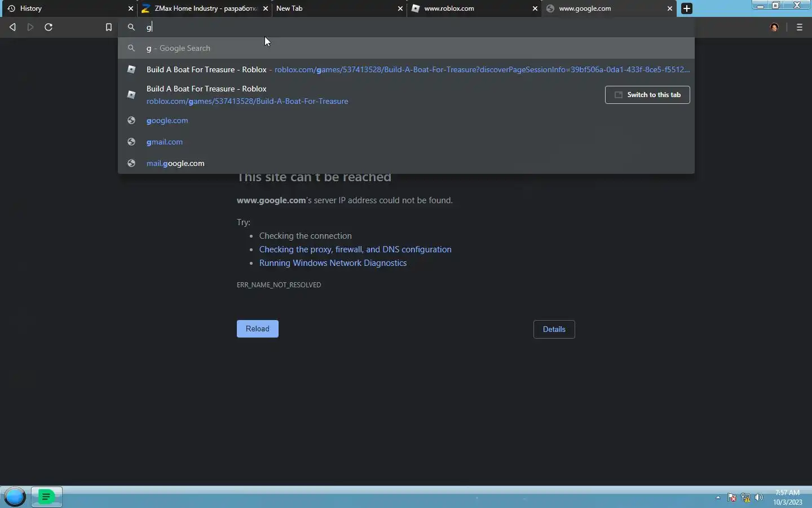Open 'Running Windows Network Diagnostics' link
The width and height of the screenshot is (812, 508).
[333, 263]
